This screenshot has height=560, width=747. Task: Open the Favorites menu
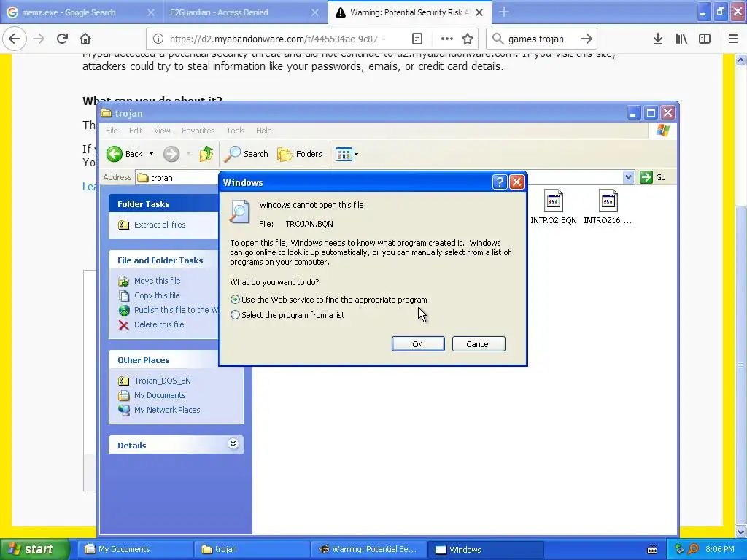198,131
